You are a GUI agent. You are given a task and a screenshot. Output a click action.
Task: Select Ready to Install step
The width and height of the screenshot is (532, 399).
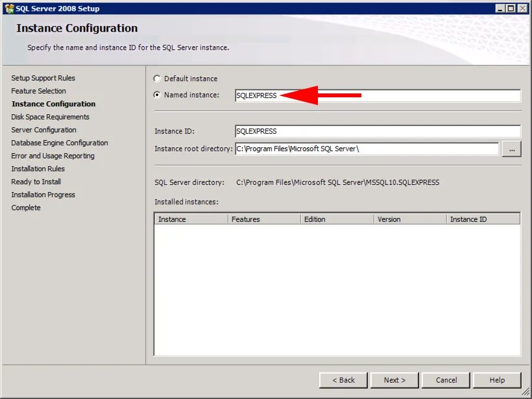coord(36,182)
